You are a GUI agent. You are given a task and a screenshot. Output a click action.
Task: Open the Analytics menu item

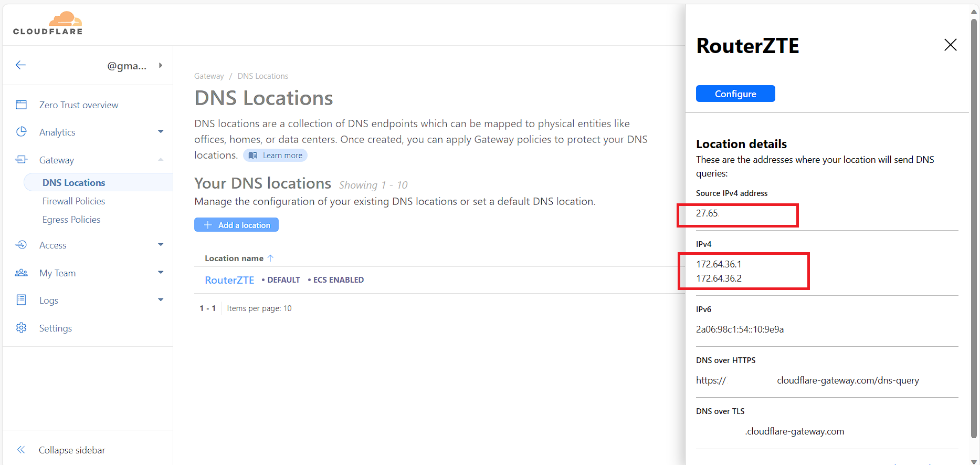coord(57,132)
